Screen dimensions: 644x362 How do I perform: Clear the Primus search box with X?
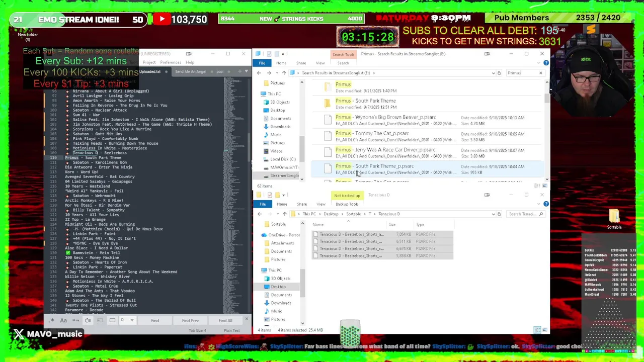pyautogui.click(x=541, y=73)
